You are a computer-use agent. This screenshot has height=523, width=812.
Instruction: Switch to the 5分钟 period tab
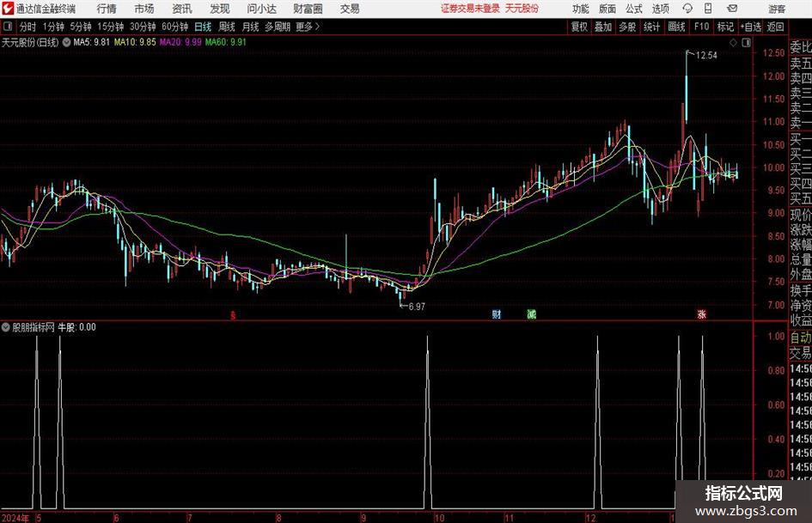click(x=80, y=27)
